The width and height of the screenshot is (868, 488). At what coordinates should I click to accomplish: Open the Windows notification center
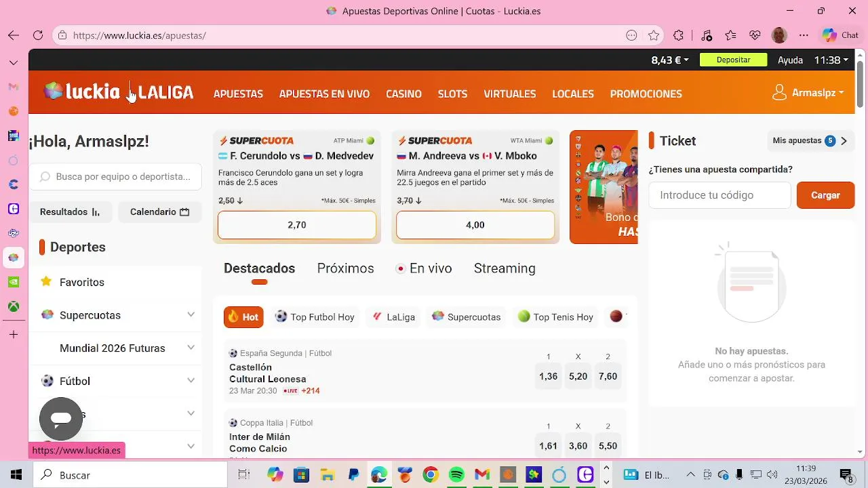846,475
